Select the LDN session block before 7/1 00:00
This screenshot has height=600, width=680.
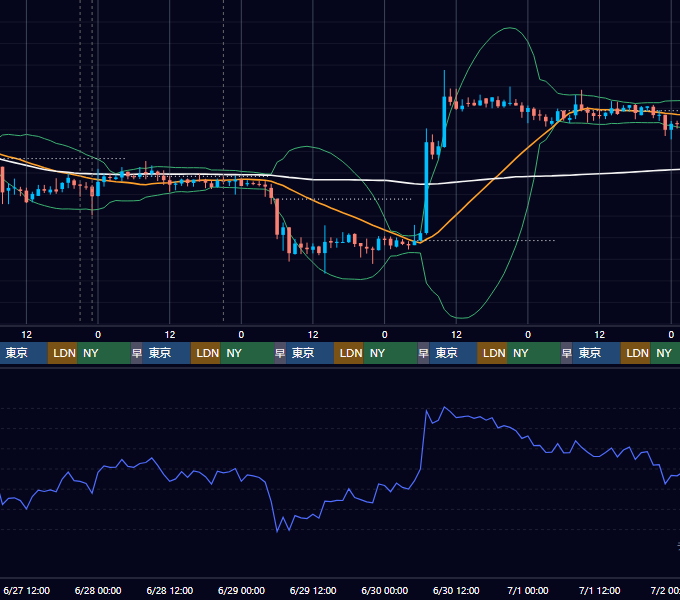pyautogui.click(x=492, y=353)
